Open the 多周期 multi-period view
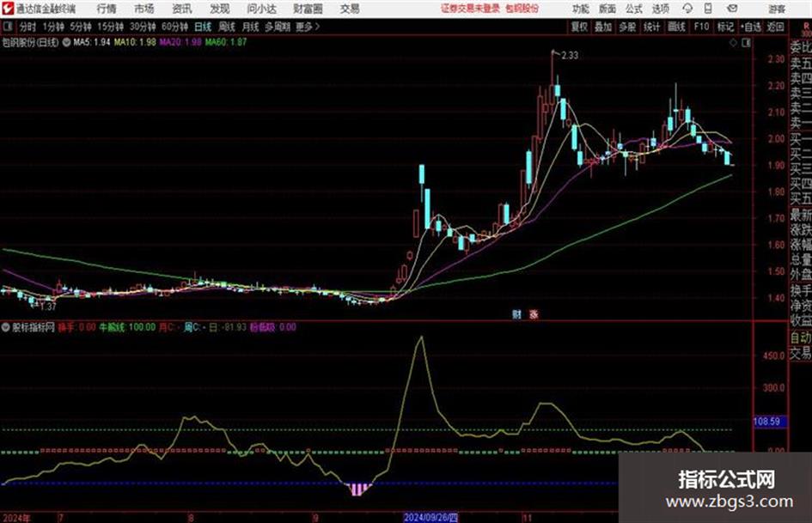Image resolution: width=812 pixels, height=523 pixels. point(278,27)
